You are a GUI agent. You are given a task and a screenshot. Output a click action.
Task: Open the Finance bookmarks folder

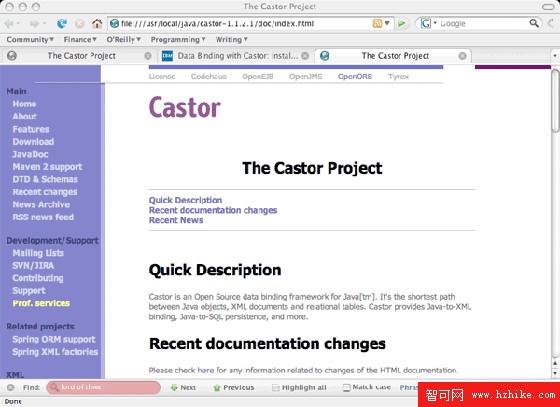point(80,40)
